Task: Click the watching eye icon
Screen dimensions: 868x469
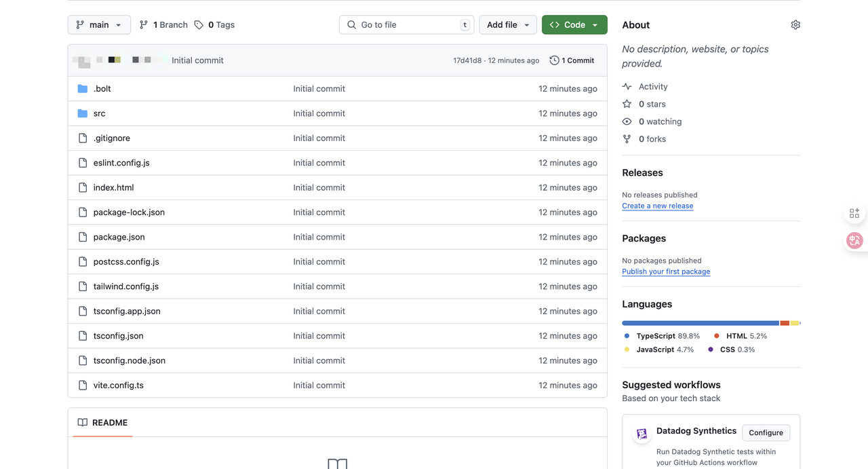Action: 627,121
